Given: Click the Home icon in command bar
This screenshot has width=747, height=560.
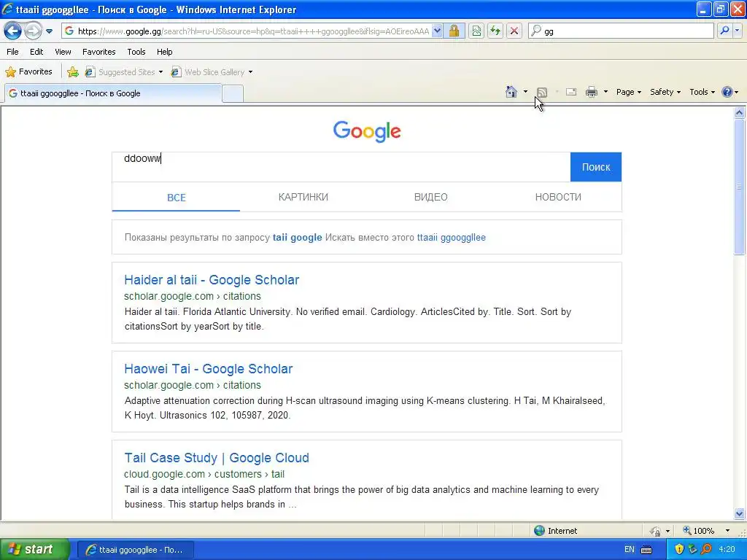Looking at the screenshot, I should (511, 92).
